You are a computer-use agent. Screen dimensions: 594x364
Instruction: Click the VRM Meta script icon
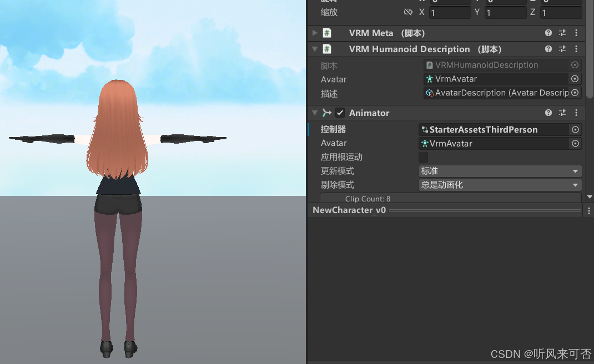(x=326, y=33)
